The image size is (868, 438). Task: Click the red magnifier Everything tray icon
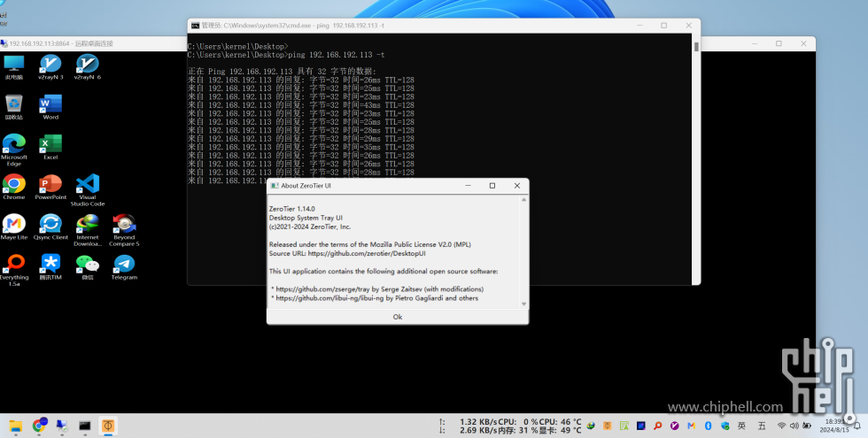pos(657,426)
